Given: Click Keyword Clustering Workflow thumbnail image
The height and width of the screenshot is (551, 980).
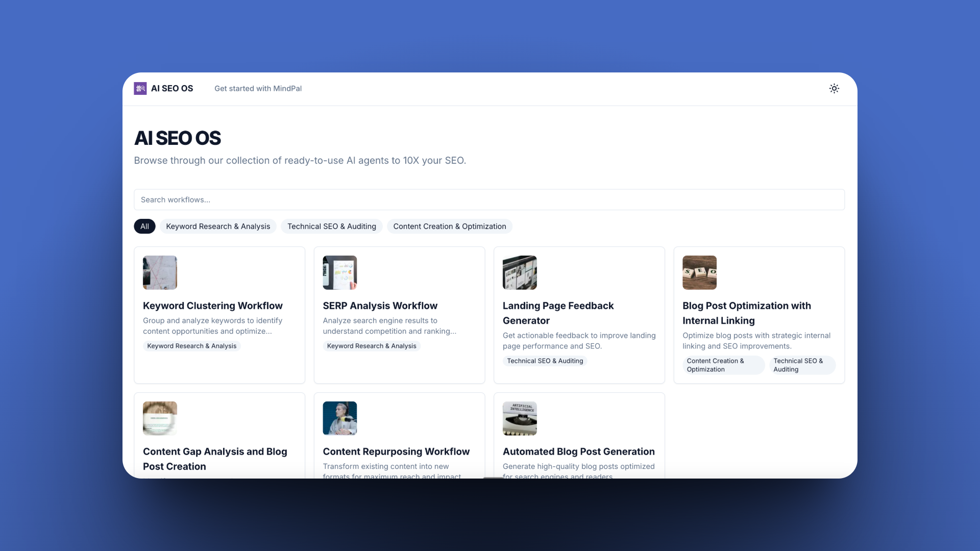Looking at the screenshot, I should (160, 272).
